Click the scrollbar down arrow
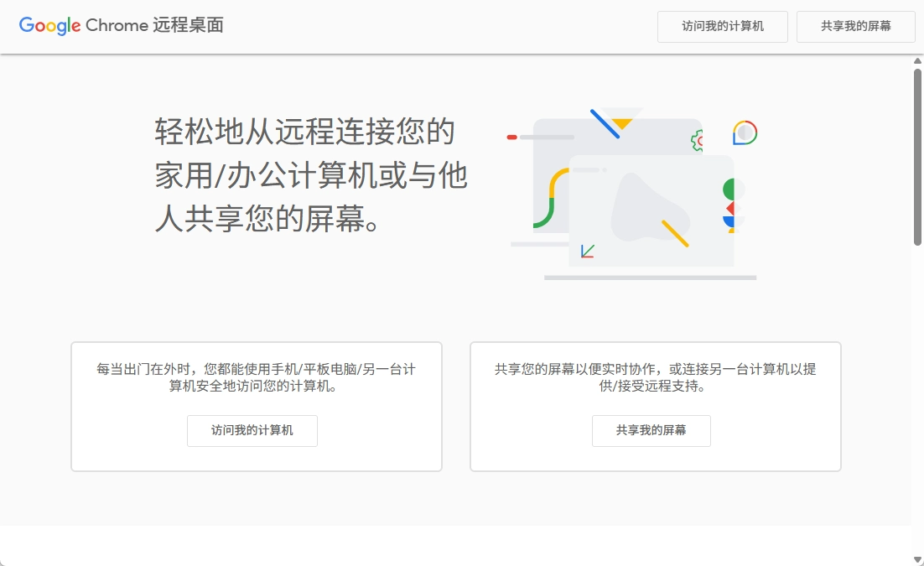Image resolution: width=924 pixels, height=566 pixels. click(917, 559)
